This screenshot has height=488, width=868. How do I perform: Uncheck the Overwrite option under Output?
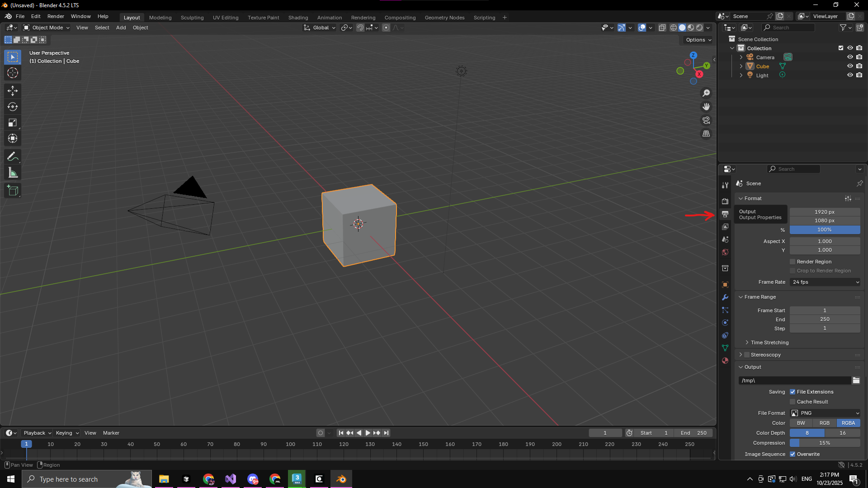coord(792,454)
